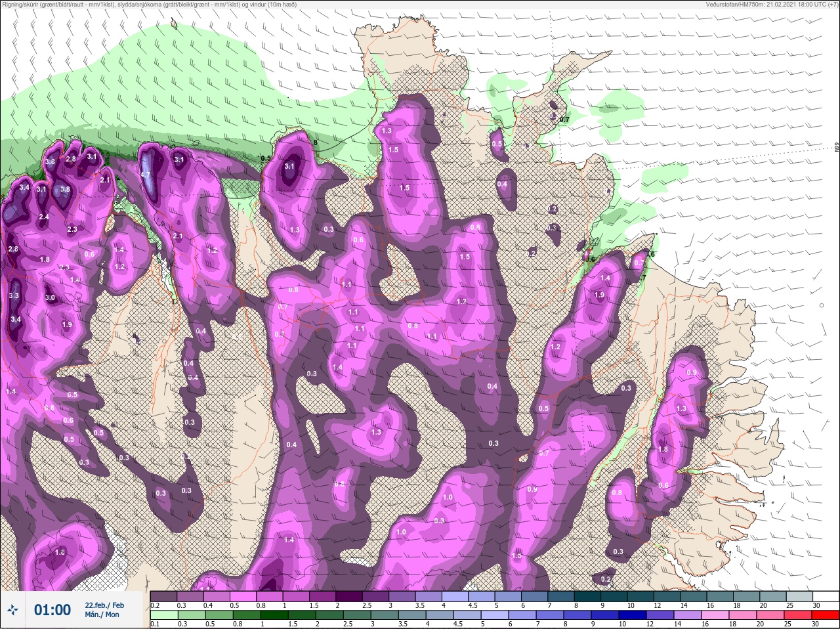This screenshot has height=629, width=840.
Task: Click the 'Mán./ Mon' weekday text
Action: (102, 615)
